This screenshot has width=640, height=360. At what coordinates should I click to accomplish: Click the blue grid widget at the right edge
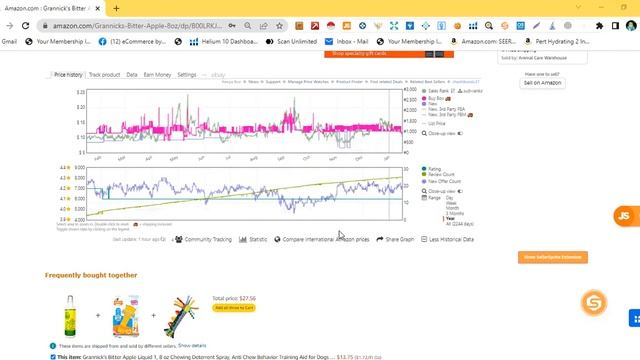click(x=635, y=318)
